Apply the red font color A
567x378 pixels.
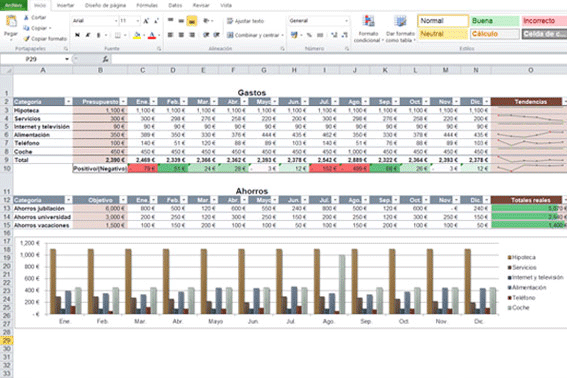[x=152, y=35]
